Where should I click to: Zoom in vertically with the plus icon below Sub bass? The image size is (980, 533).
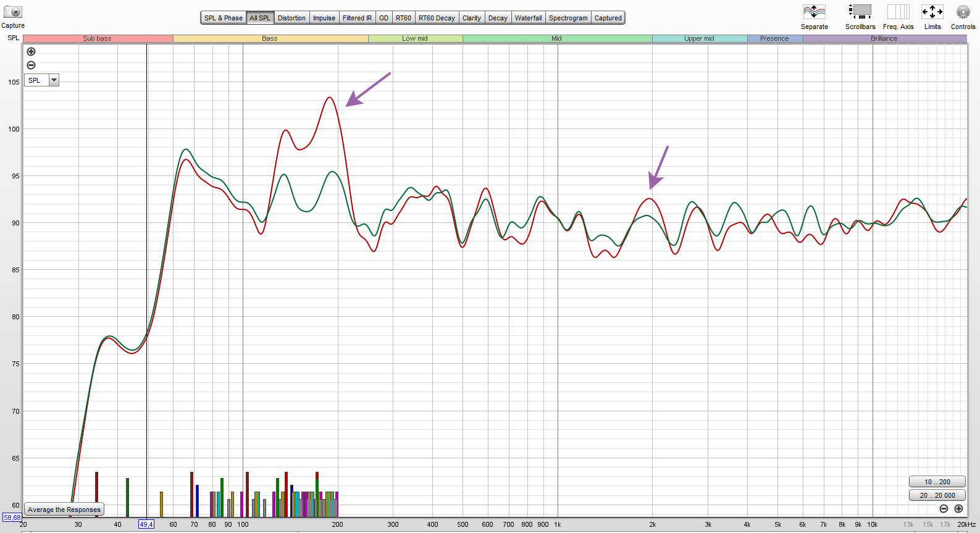[x=31, y=52]
